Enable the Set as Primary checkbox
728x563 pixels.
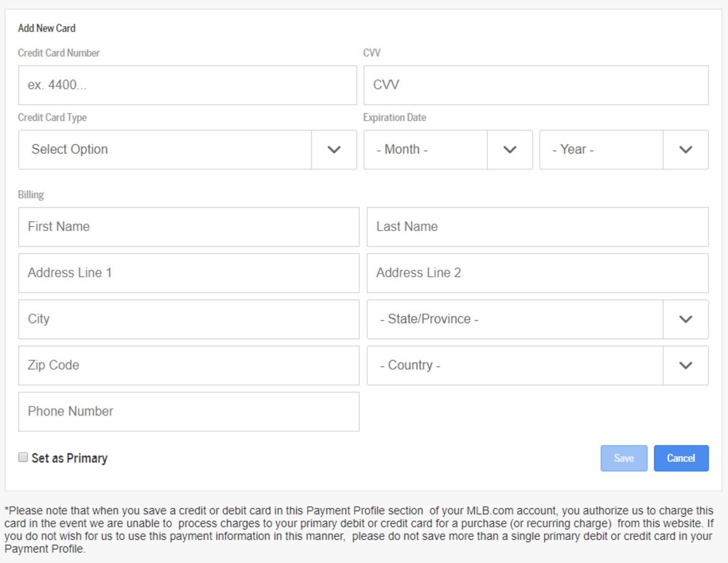pos(22,457)
